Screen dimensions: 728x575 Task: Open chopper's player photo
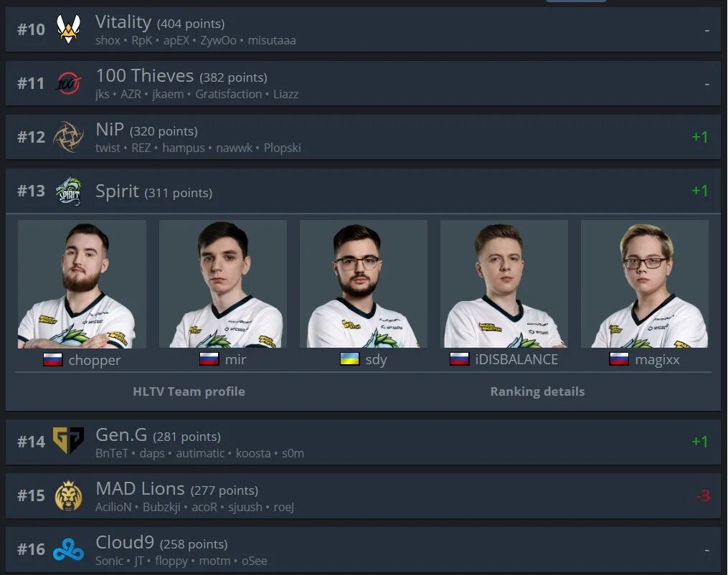[x=82, y=284]
